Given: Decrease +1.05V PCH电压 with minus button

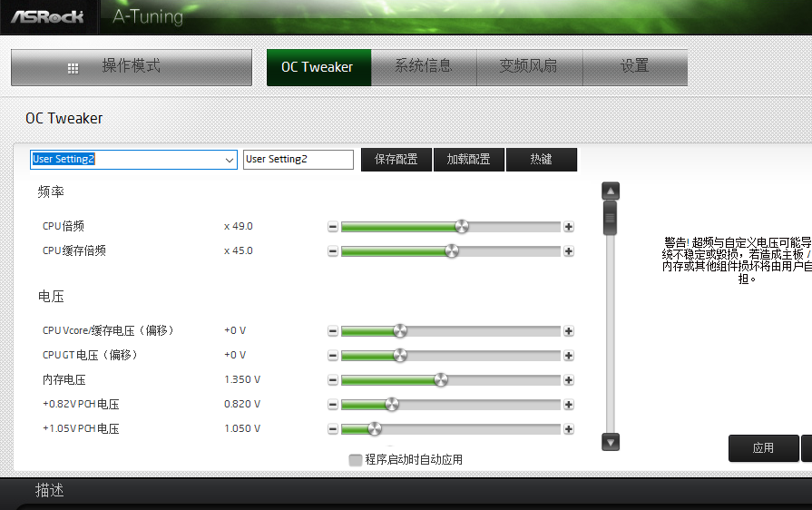Looking at the screenshot, I should 333,428.
